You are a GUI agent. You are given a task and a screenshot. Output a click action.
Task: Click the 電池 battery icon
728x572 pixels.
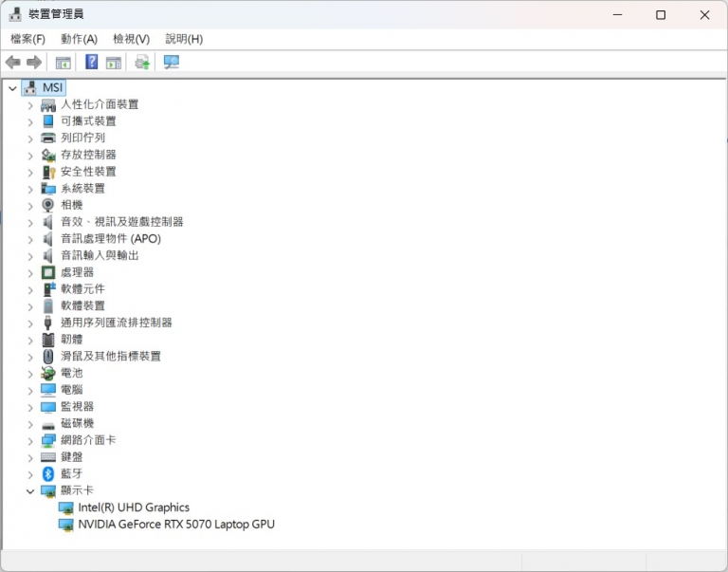(x=48, y=373)
